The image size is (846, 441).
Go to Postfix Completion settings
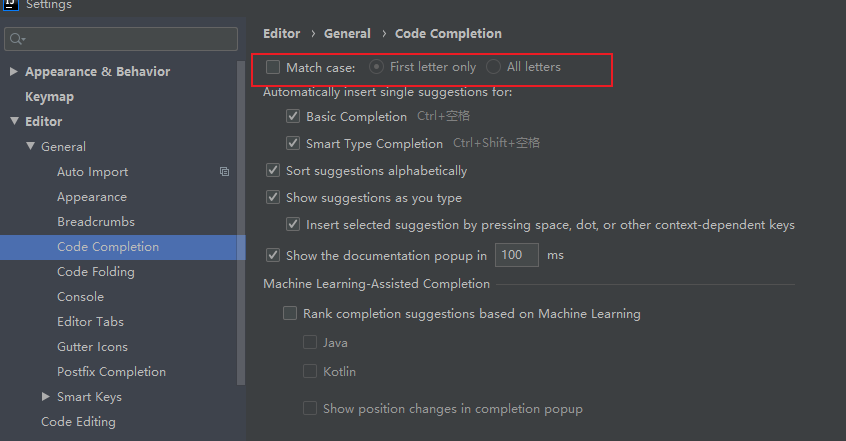click(111, 372)
